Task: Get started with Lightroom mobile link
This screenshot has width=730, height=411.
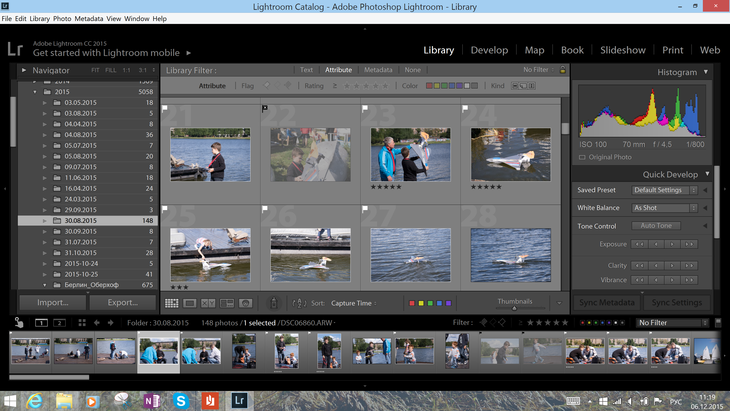Action: coord(112,53)
